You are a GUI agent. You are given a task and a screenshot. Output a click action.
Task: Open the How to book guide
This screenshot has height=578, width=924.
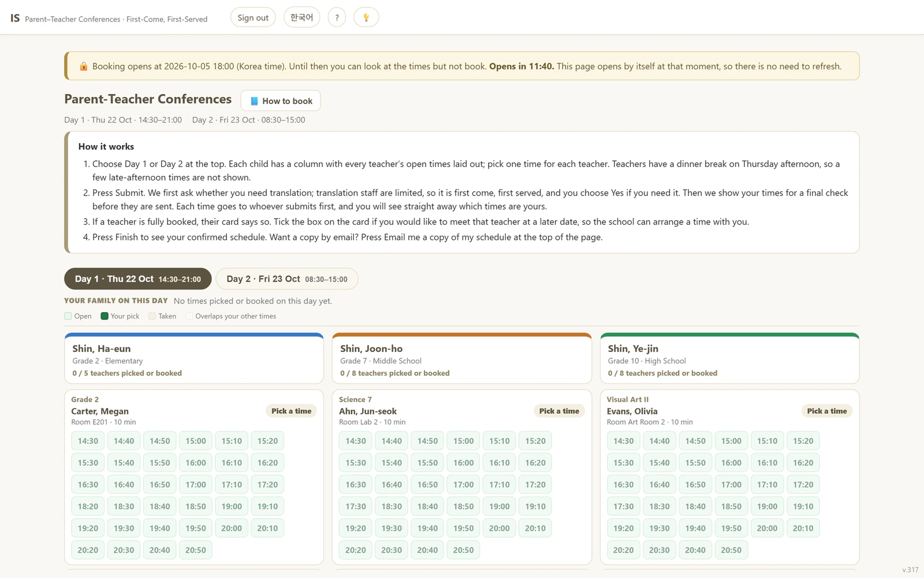[281, 101]
